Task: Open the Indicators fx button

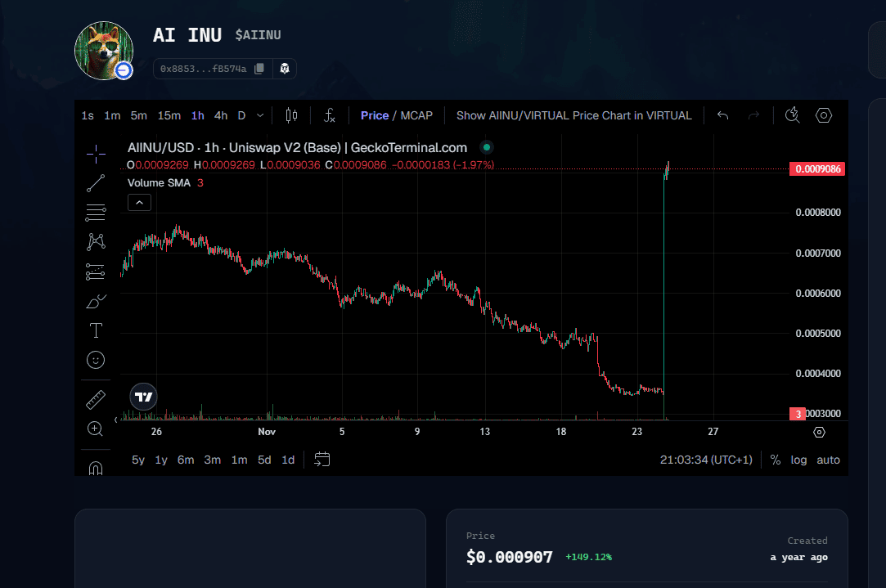Action: coord(329,115)
